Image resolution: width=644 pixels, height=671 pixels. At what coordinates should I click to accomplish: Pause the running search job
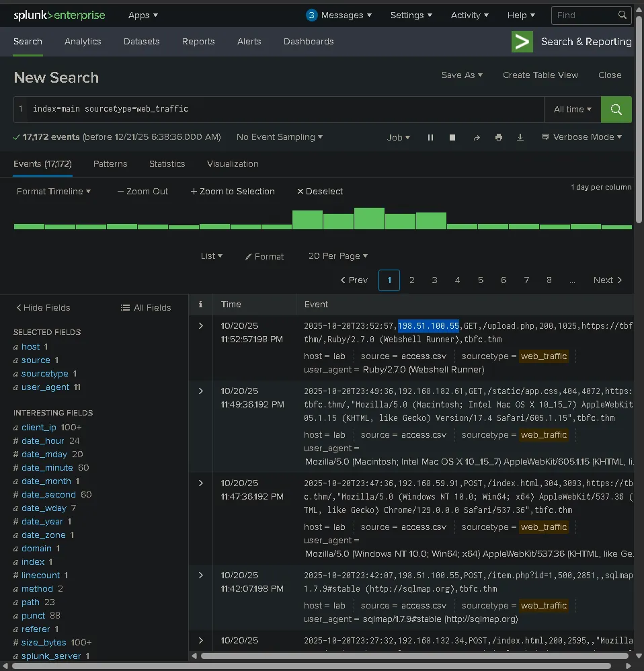(x=430, y=137)
